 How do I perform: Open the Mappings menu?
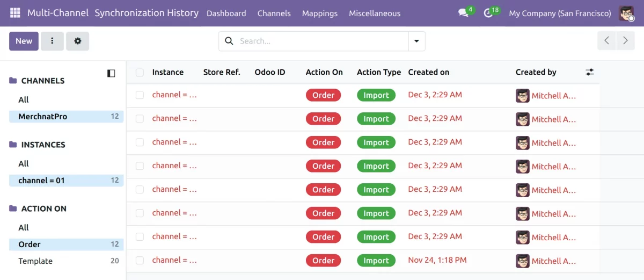pos(319,13)
